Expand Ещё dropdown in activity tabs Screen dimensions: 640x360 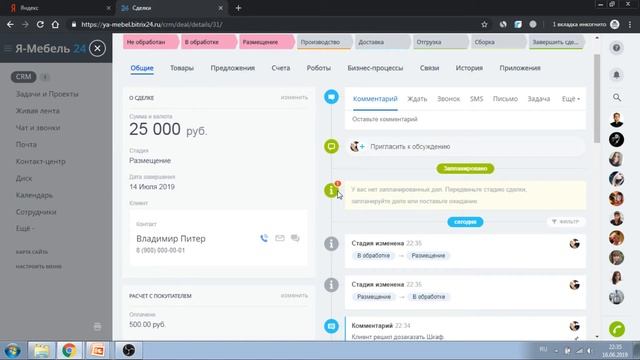click(x=570, y=99)
